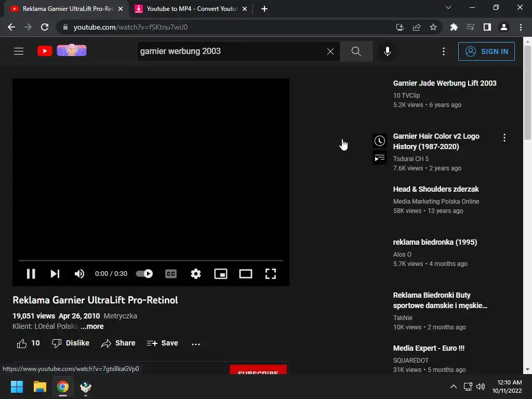This screenshot has width=532, height=399.
Task: Open action menu for Garnier Hair Color video
Action: (x=504, y=137)
